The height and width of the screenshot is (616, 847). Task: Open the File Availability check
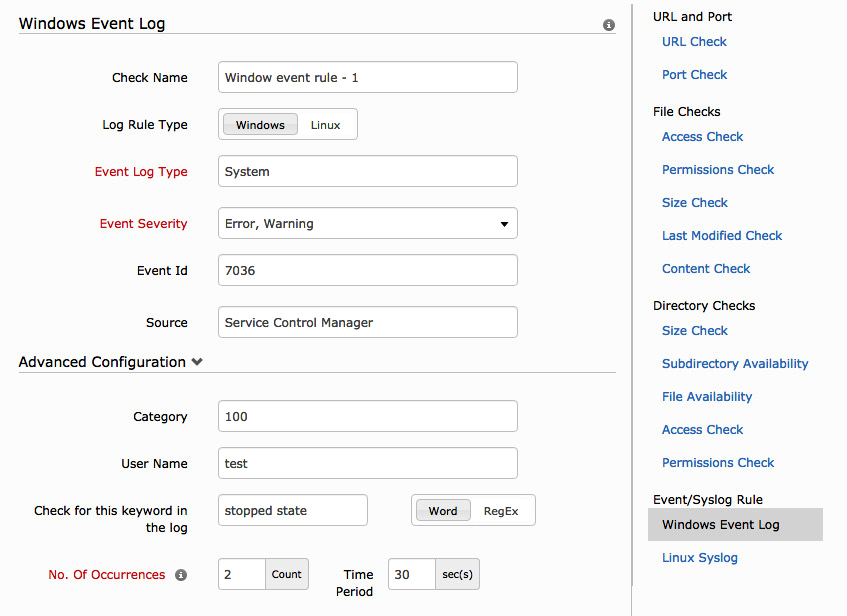click(707, 396)
